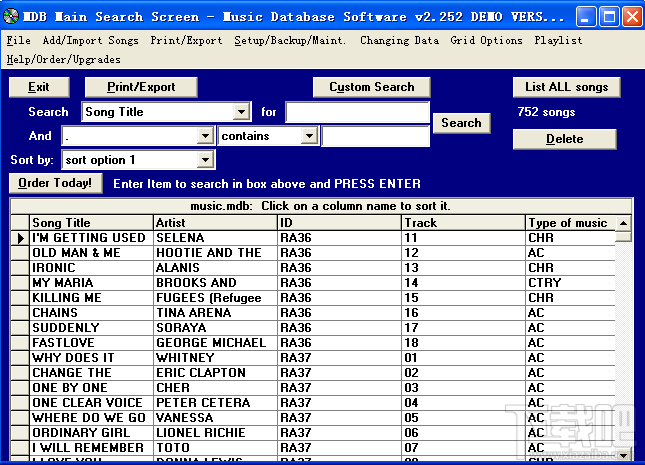This screenshot has width=645, height=465.
Task: Open the Help/Order/Upgrades menu
Action: tap(63, 59)
